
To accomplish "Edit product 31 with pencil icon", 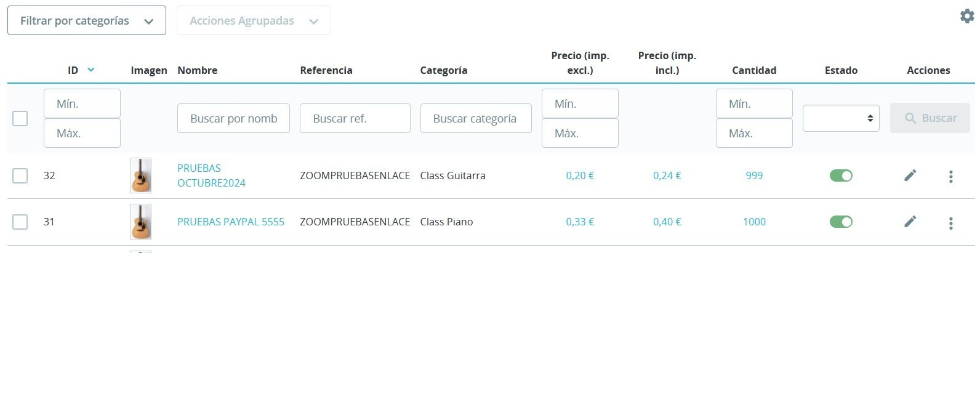I will tap(910, 222).
